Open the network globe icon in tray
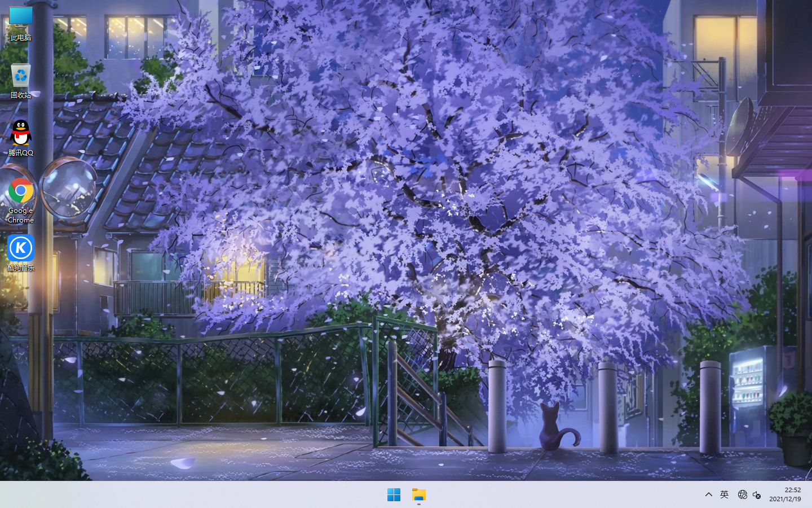The image size is (812, 508). [742, 494]
